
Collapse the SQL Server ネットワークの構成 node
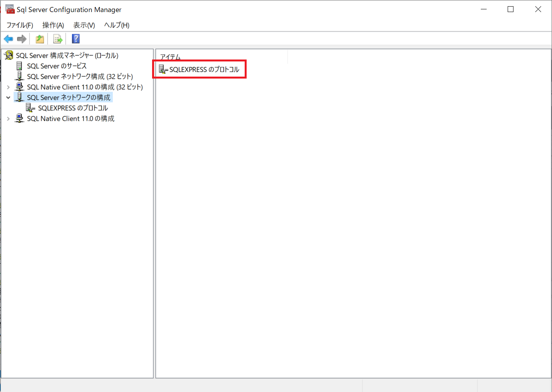click(x=8, y=98)
